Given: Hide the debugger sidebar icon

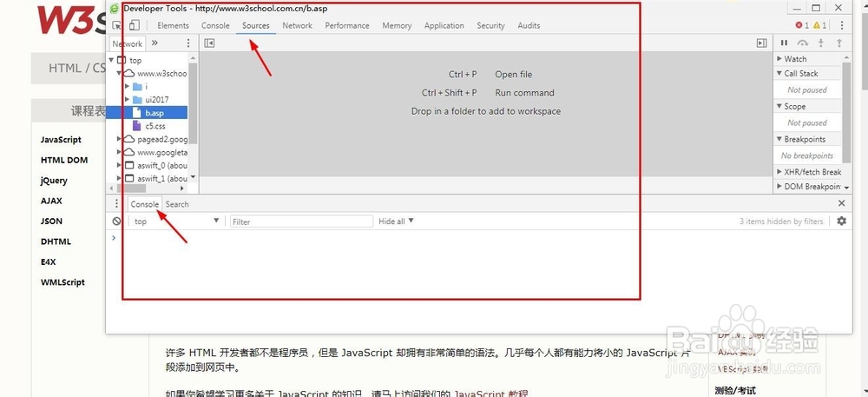Looking at the screenshot, I should [762, 43].
